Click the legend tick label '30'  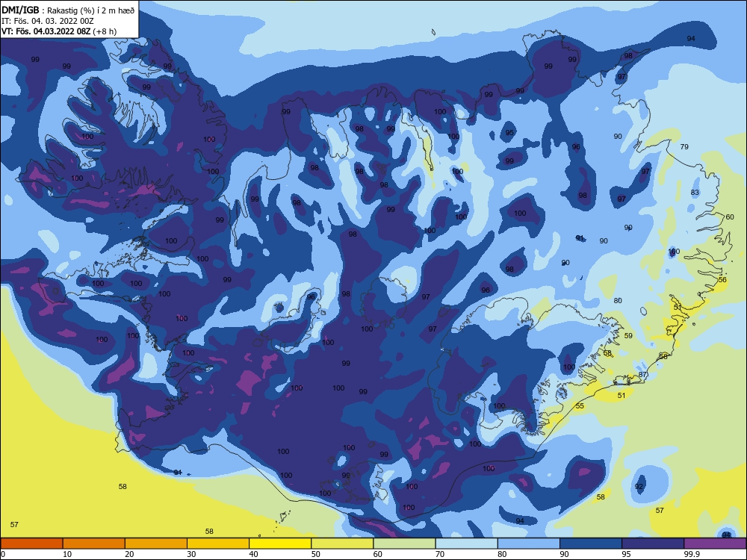(191, 554)
